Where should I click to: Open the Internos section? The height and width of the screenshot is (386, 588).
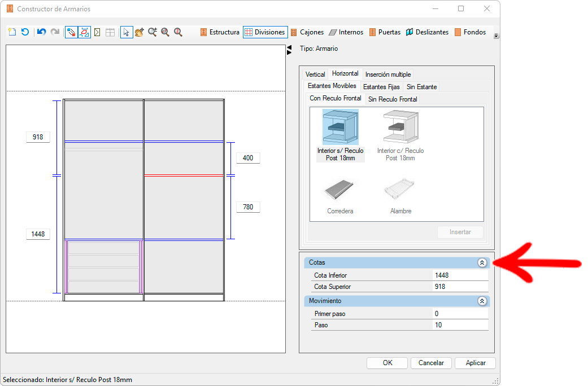coord(346,32)
